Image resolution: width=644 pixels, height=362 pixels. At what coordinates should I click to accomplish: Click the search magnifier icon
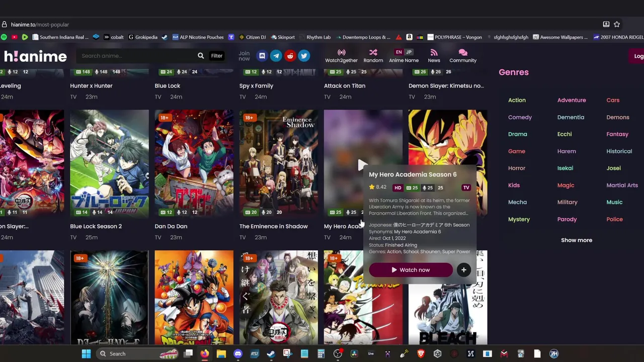click(x=201, y=56)
